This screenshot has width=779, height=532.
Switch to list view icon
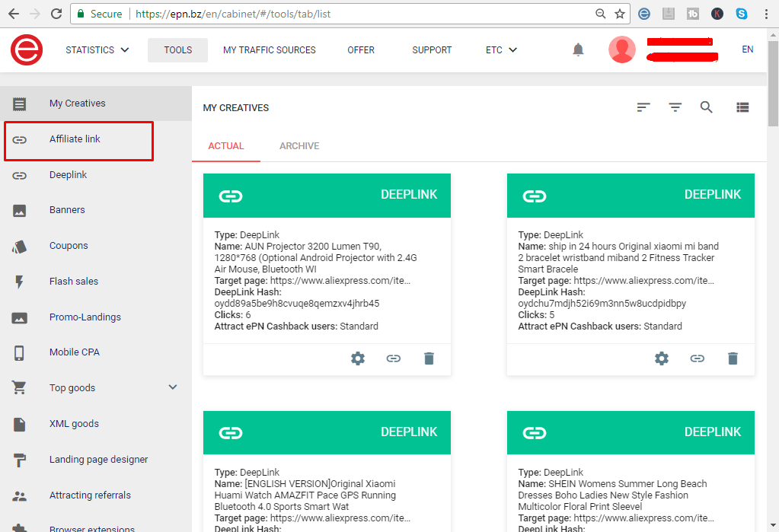(x=742, y=107)
